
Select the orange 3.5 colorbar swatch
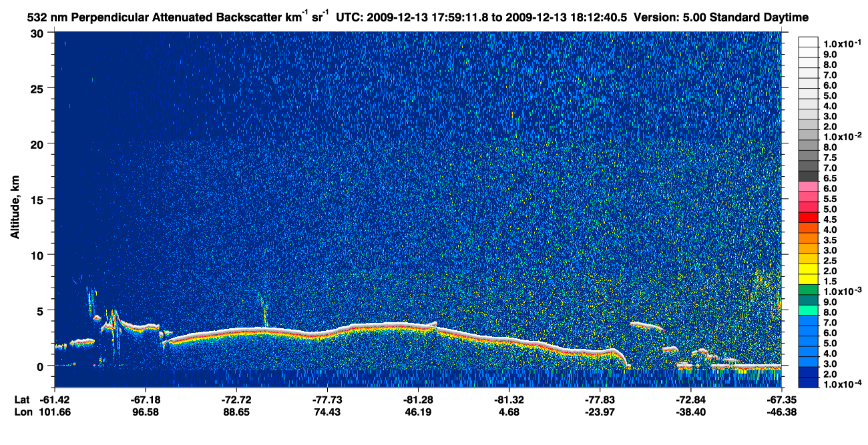pyautogui.click(x=808, y=238)
